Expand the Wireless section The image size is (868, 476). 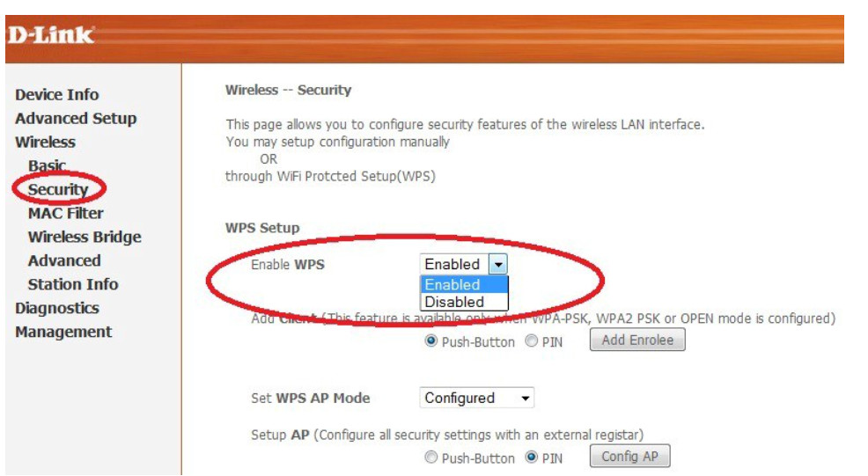(45, 143)
